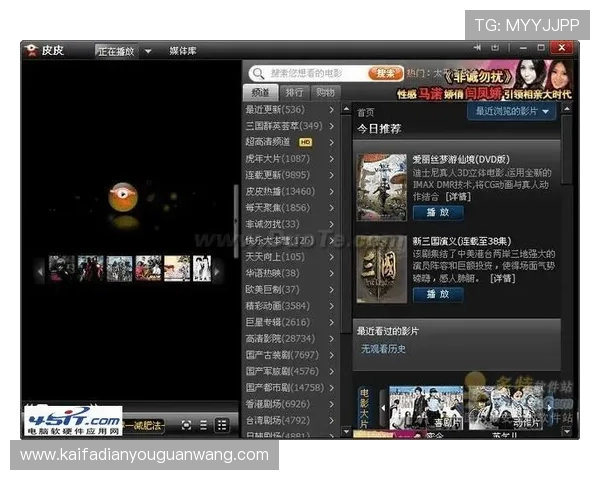This screenshot has width=600, height=480.
Task: Click 爱丽丝梦游仙境 poster thumbnail
Action: [x=382, y=187]
